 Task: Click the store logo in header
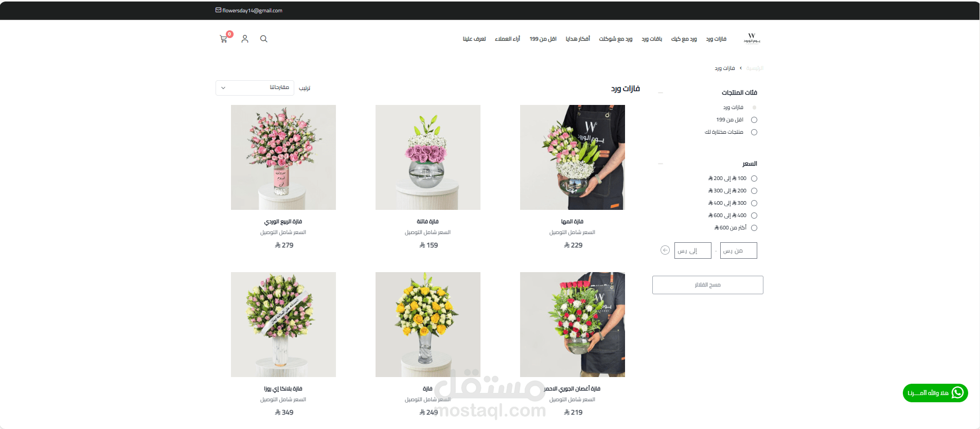752,39
